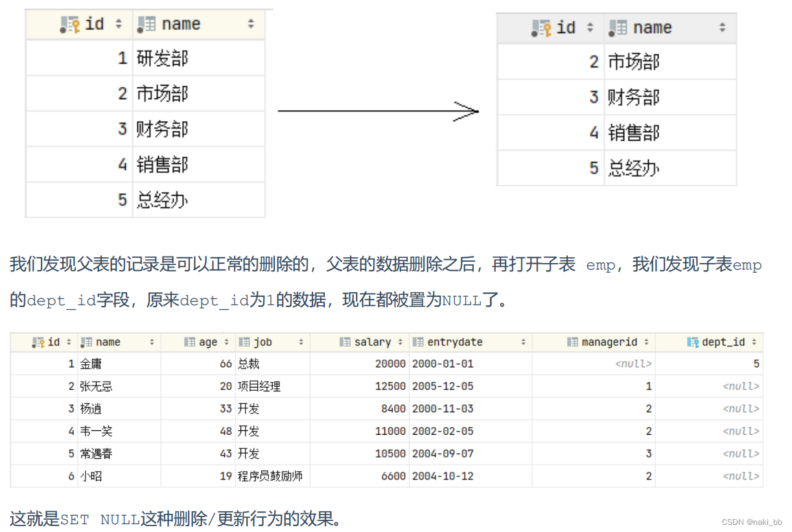
Task: Toggle sorting on right table's name column
Action: pyautogui.click(x=723, y=27)
